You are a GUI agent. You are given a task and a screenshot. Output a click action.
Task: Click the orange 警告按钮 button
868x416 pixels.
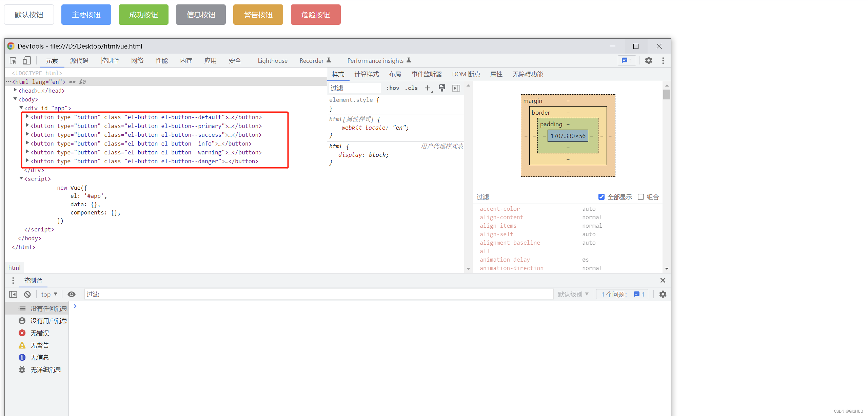(258, 15)
